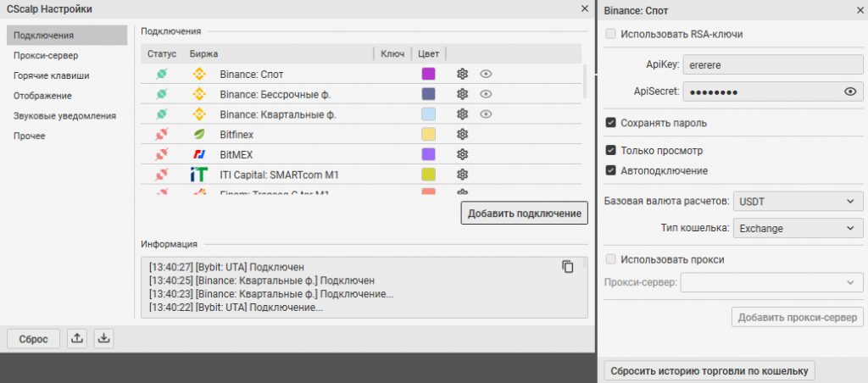Open Базовая валюта расчетов USDT dropdown
This screenshot has height=383, width=868.
coord(798,202)
